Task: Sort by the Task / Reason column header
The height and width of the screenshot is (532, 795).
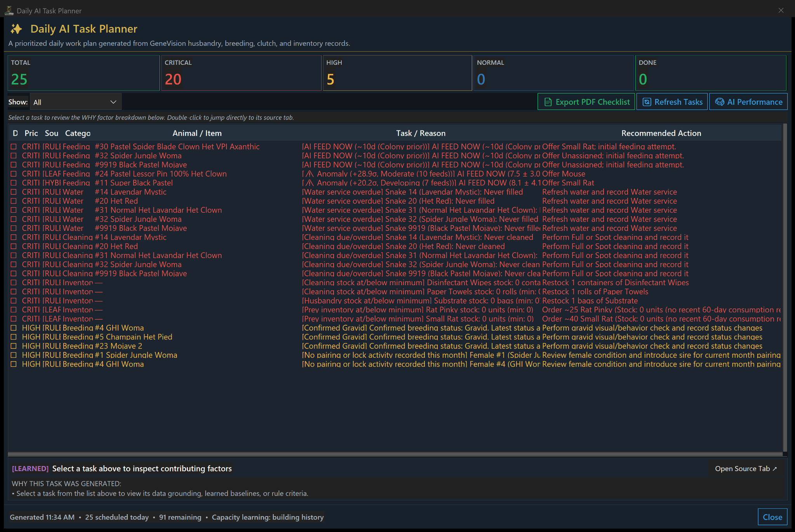Action: coord(421,133)
